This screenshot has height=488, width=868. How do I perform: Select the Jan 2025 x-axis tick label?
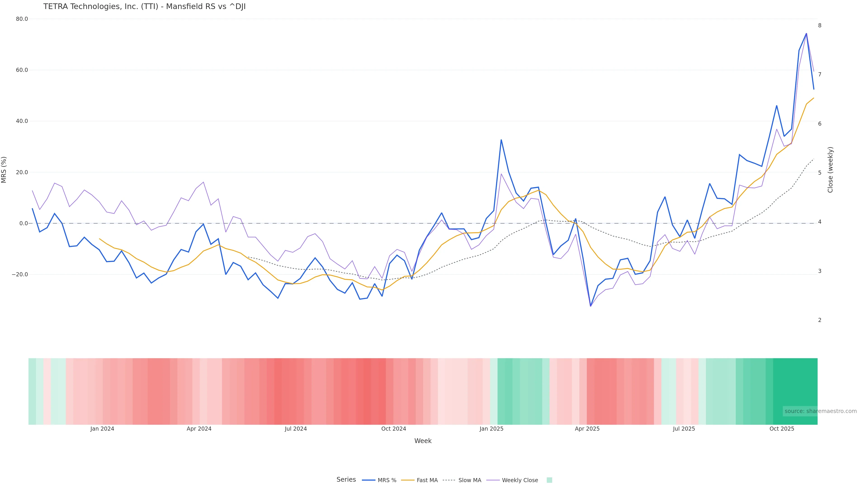point(491,429)
